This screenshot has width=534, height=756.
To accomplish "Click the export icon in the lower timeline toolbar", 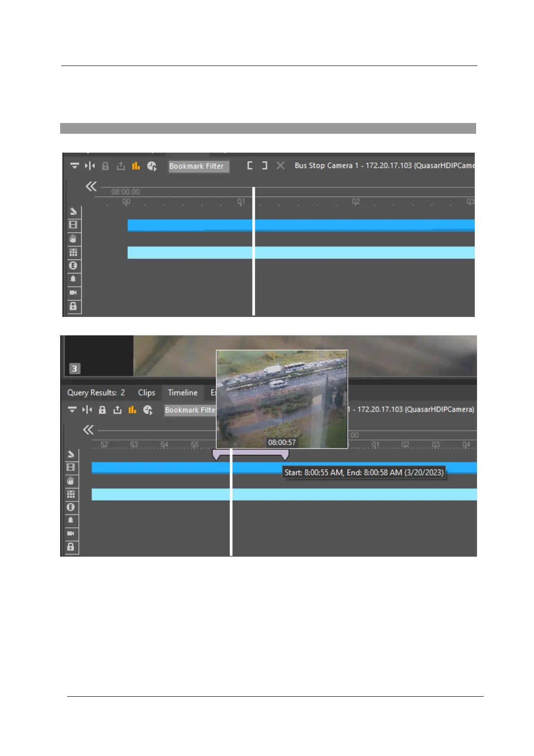I will click(x=117, y=410).
